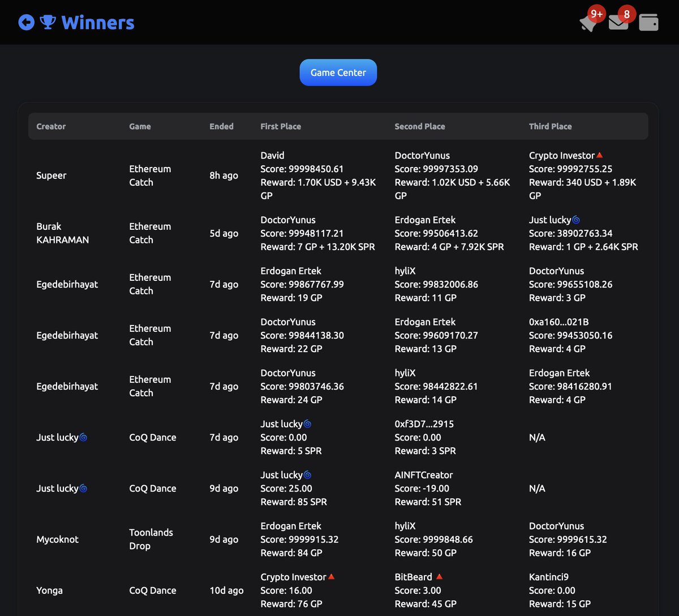Click the 10d ago ended time
This screenshot has width=679, height=616.
pos(226,590)
